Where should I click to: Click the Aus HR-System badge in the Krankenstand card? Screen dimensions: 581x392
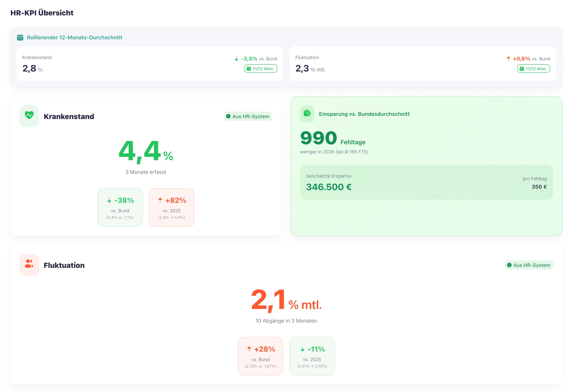[248, 116]
